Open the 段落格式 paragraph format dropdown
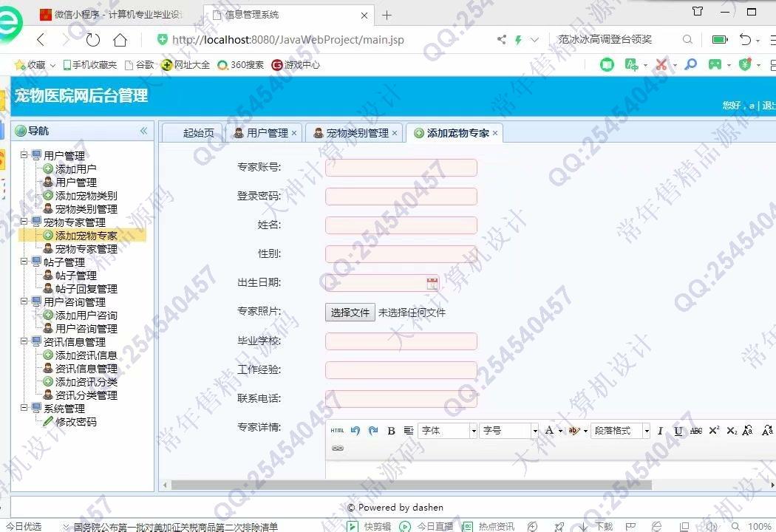This screenshot has height=532, width=776. point(620,431)
